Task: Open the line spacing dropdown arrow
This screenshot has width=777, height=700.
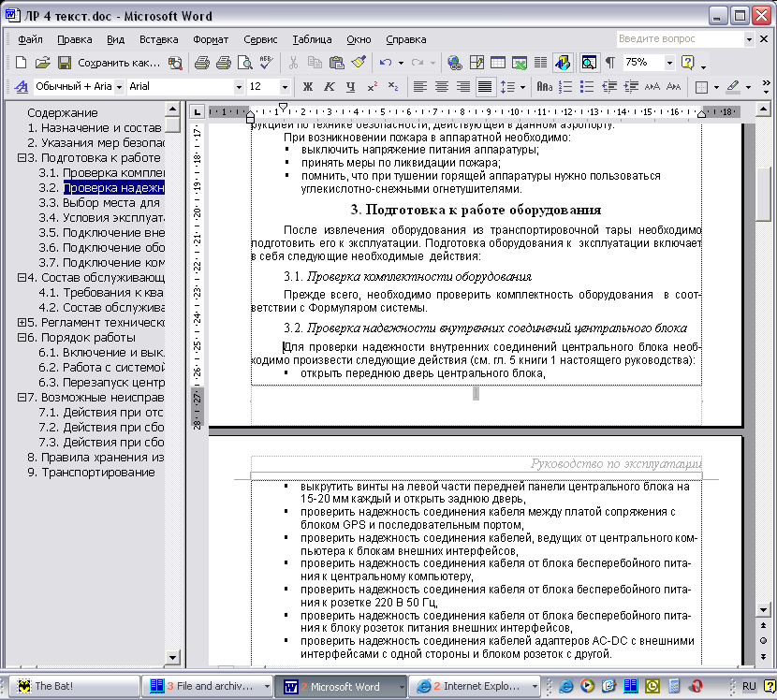Action: tap(522, 88)
